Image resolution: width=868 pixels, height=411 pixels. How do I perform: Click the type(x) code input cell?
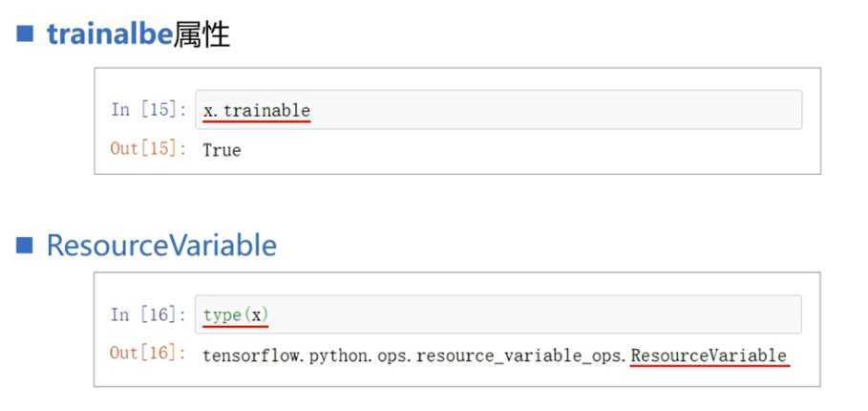point(498,314)
